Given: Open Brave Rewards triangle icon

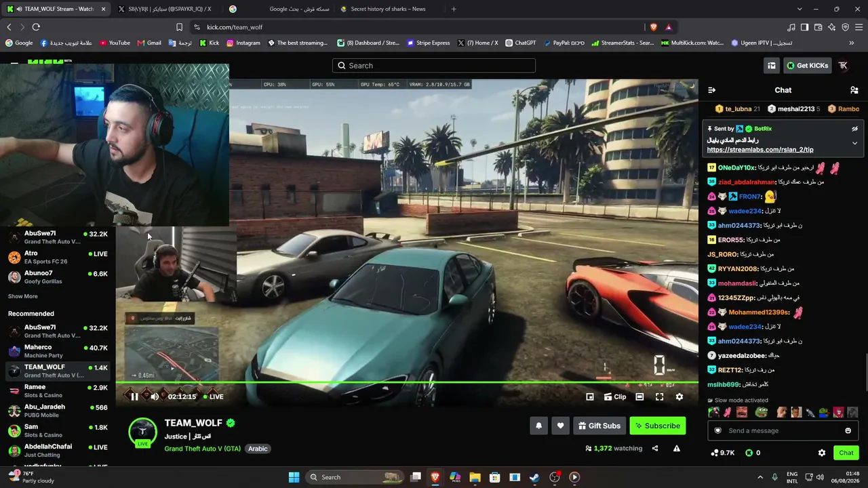Looking at the screenshot, I should (669, 27).
